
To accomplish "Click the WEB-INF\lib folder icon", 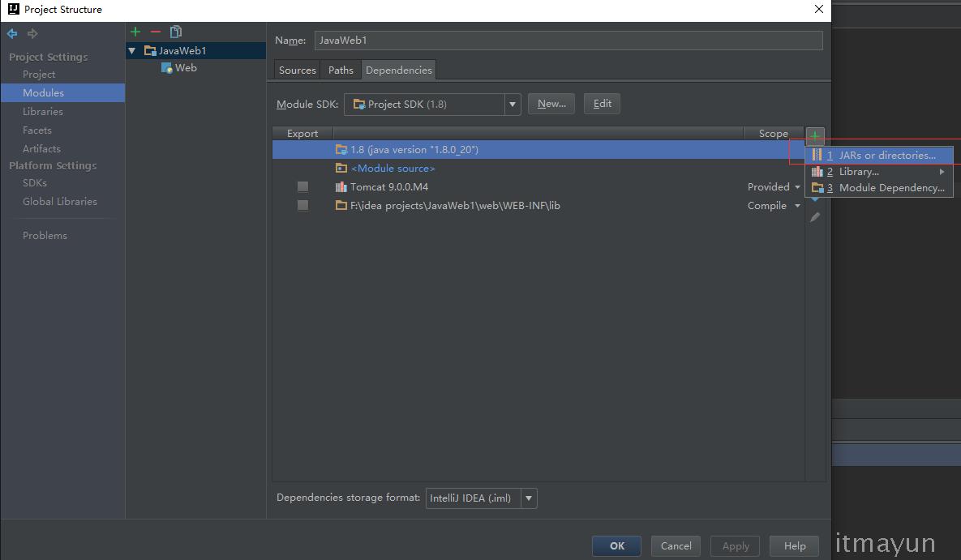I will (x=341, y=205).
